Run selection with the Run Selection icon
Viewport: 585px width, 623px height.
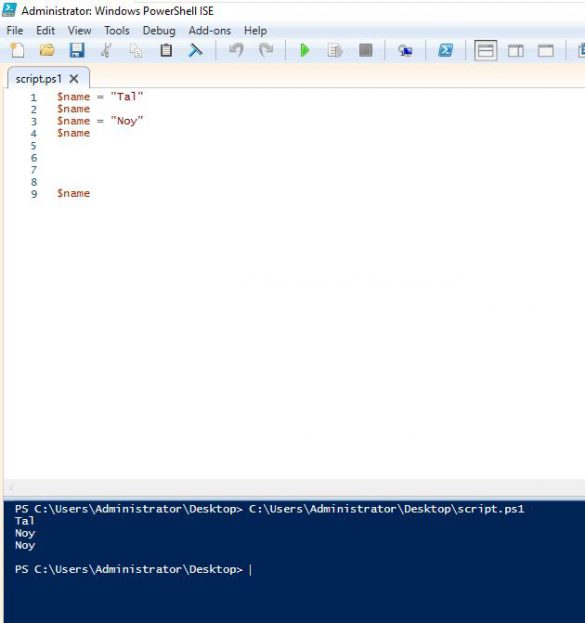point(335,50)
